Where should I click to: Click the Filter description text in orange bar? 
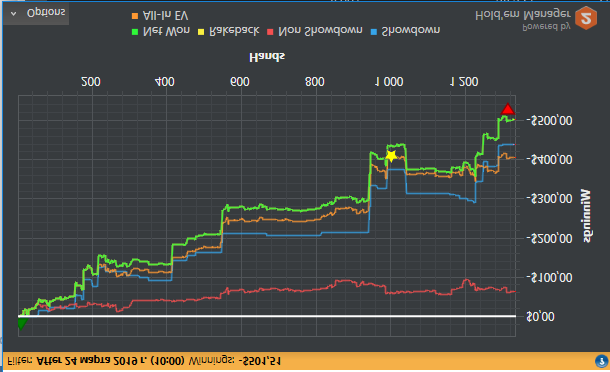pos(96,361)
